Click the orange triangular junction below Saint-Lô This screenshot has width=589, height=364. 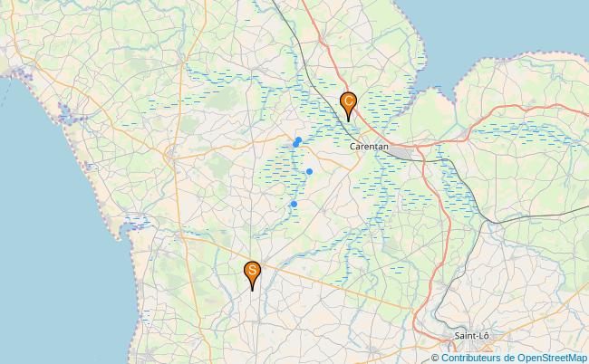(488, 349)
